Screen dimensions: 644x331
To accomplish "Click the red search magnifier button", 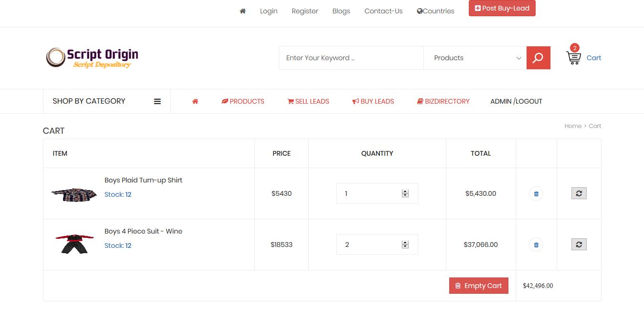I will point(538,58).
